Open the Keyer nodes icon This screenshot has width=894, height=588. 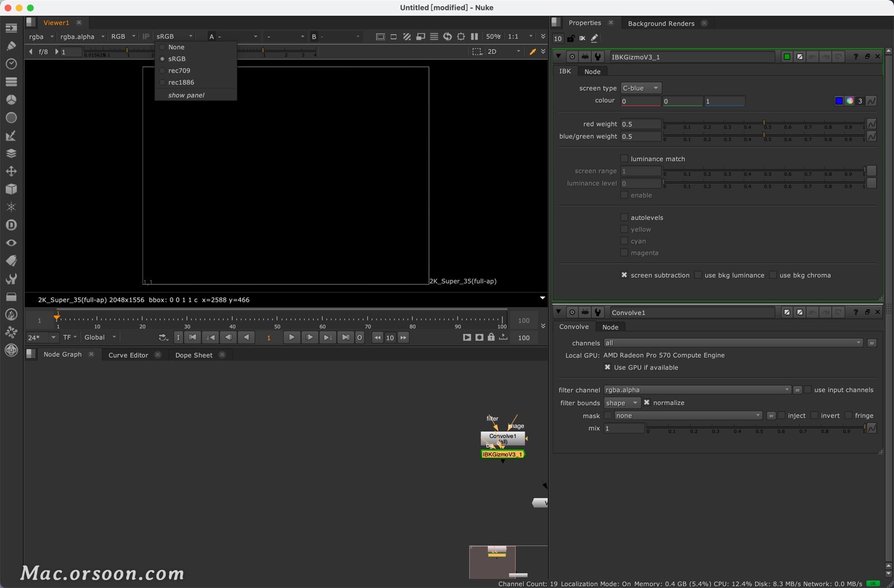click(11, 135)
